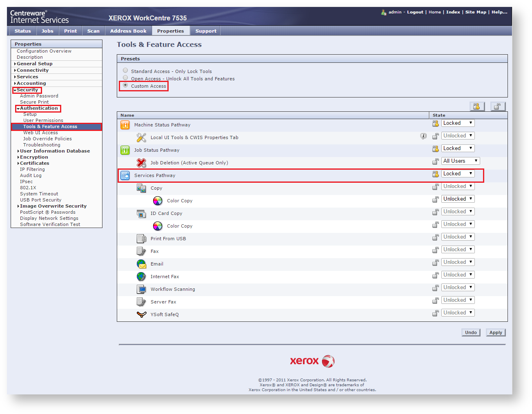
Task: Click the info icon on Local UI Tools row
Action: click(423, 136)
